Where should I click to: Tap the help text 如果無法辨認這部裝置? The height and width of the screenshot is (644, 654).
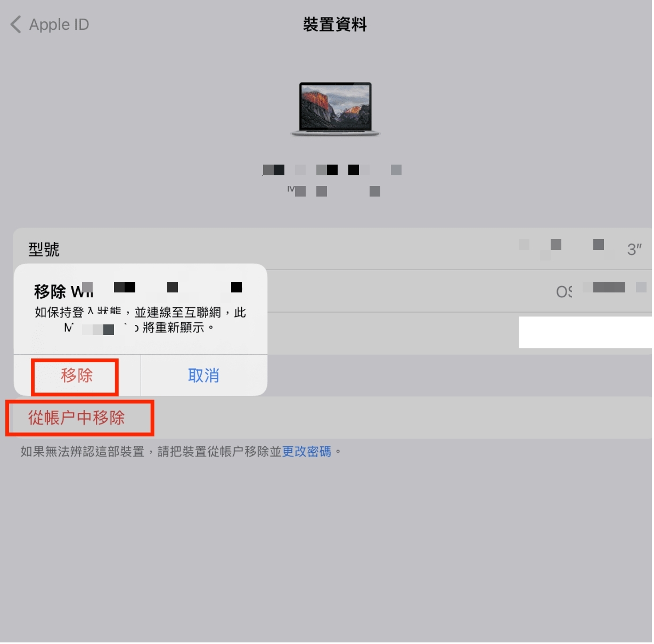click(x=83, y=452)
